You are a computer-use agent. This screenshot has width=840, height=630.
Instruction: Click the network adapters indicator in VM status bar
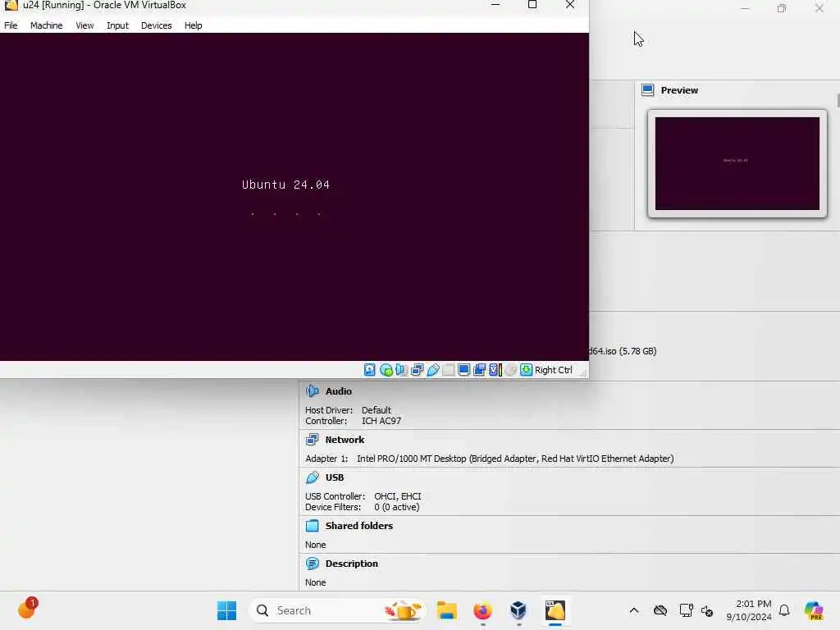point(417,370)
